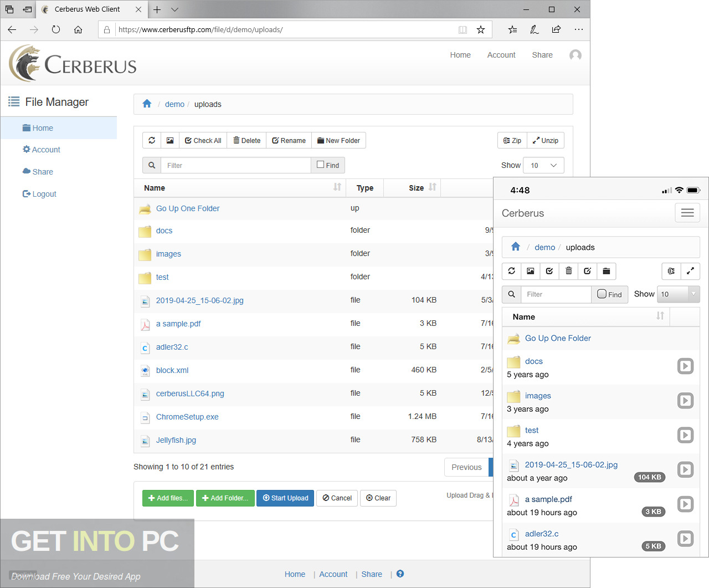
Task: Click the arrow button on the mobile test row
Action: pos(686,435)
